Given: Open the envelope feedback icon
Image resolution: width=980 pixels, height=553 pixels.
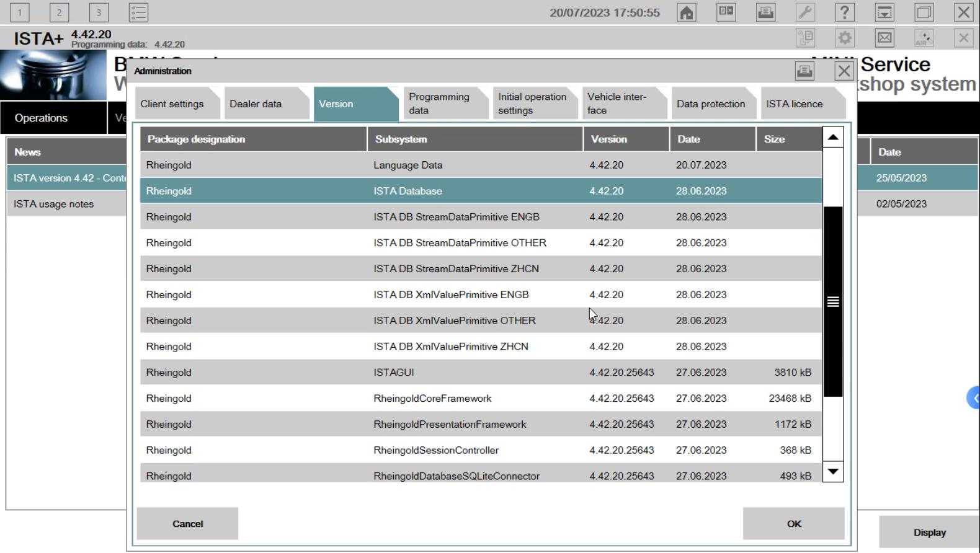Looking at the screenshot, I should click(884, 38).
